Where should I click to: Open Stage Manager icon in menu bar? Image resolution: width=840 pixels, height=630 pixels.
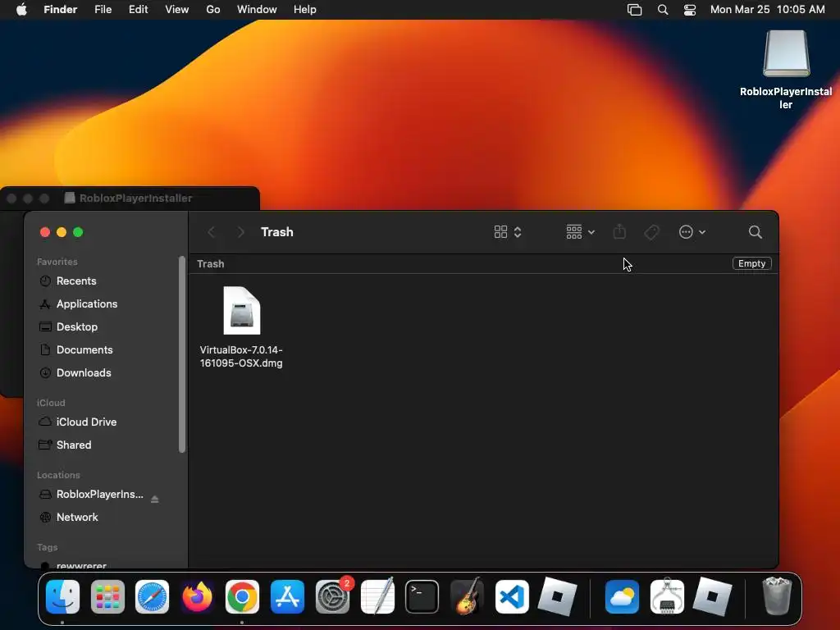point(635,10)
